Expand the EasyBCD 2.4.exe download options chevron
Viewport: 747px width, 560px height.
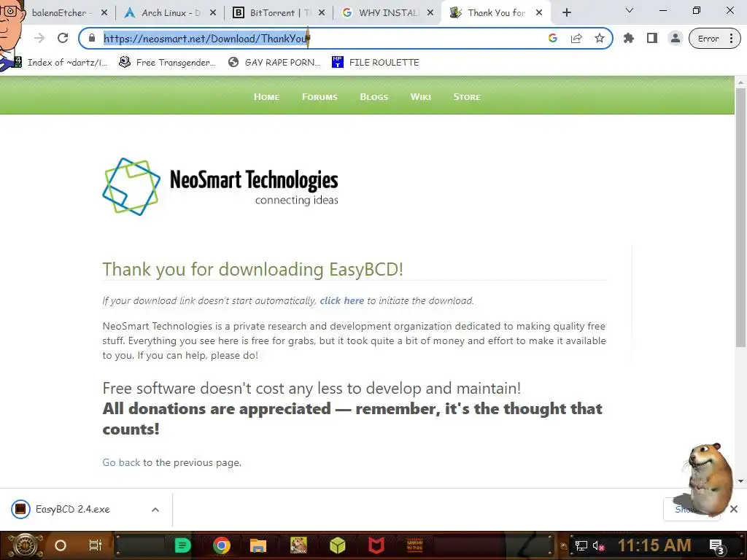coord(155,510)
